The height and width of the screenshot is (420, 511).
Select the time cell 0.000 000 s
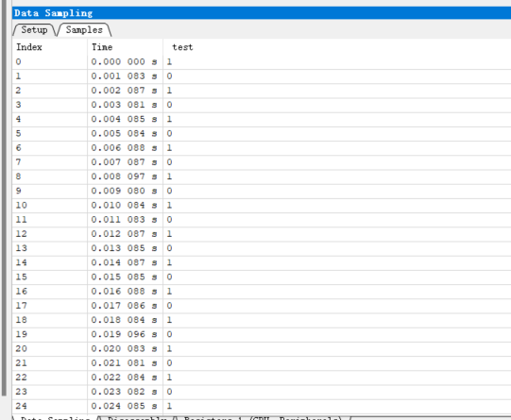click(x=125, y=62)
